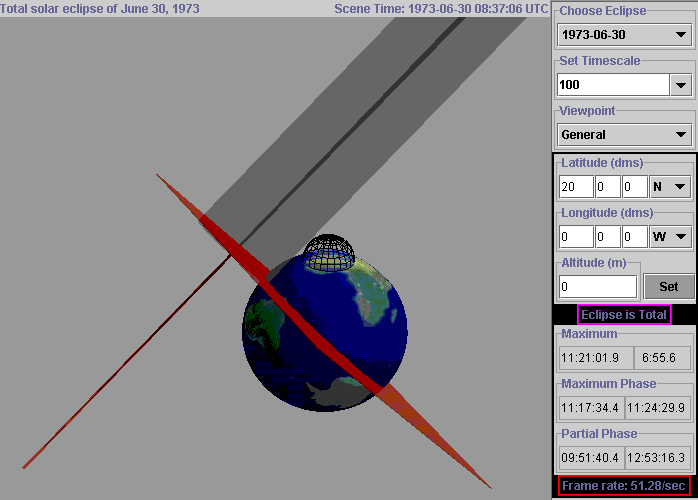The height and width of the screenshot is (500, 698).
Task: Click the wireframe dome on the globe
Action: point(328,253)
